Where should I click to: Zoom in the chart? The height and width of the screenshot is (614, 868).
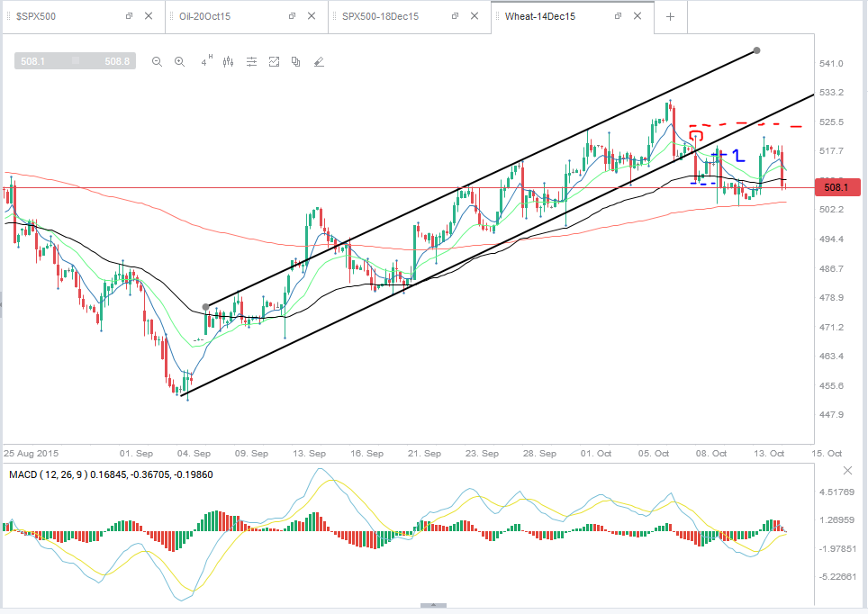[x=179, y=62]
